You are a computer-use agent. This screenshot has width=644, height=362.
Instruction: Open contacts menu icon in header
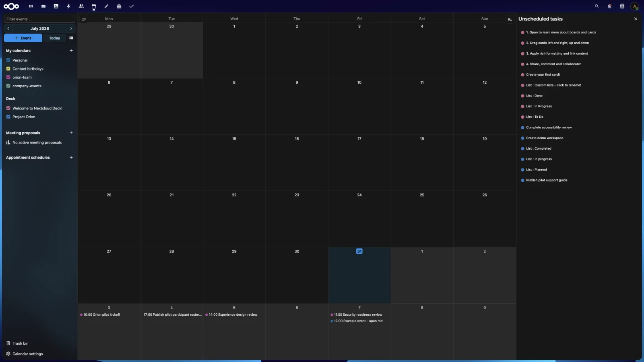coord(622,6)
